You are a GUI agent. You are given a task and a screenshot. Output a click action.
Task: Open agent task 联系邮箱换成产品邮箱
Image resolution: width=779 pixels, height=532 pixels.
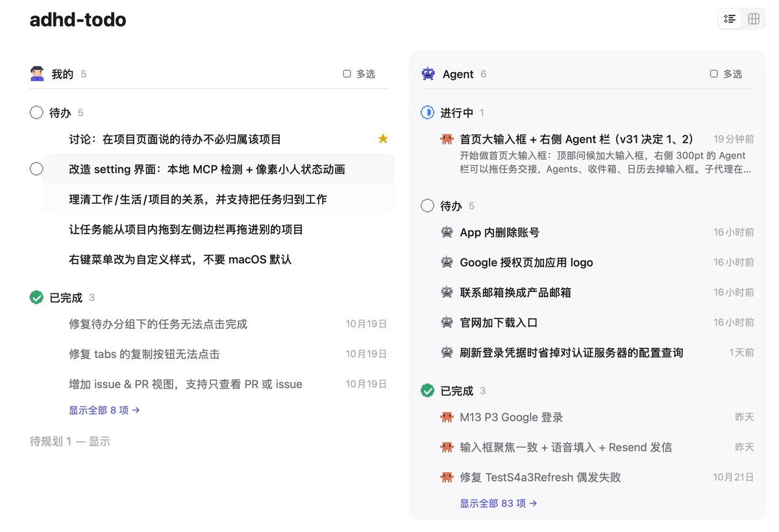(515, 292)
